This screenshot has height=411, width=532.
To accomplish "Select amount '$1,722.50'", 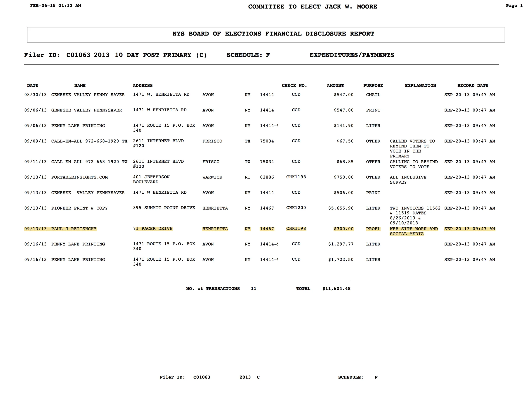I will pyautogui.click(x=341, y=260).
